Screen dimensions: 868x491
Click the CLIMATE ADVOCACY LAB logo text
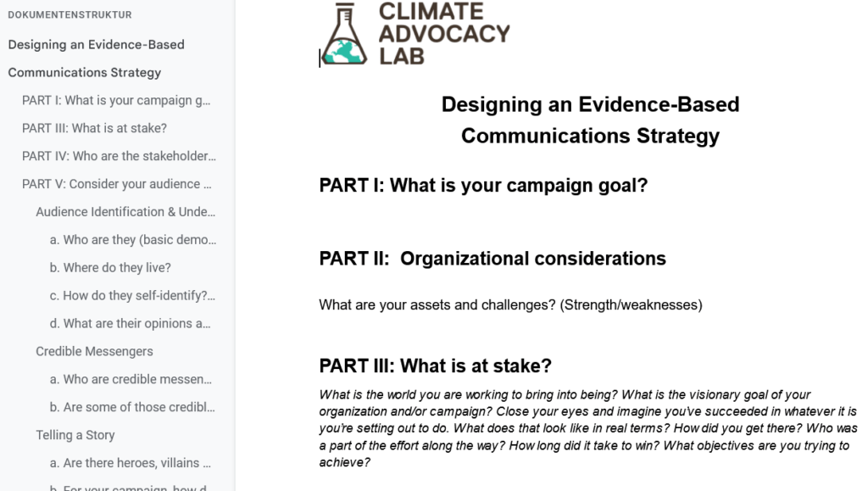(x=444, y=34)
